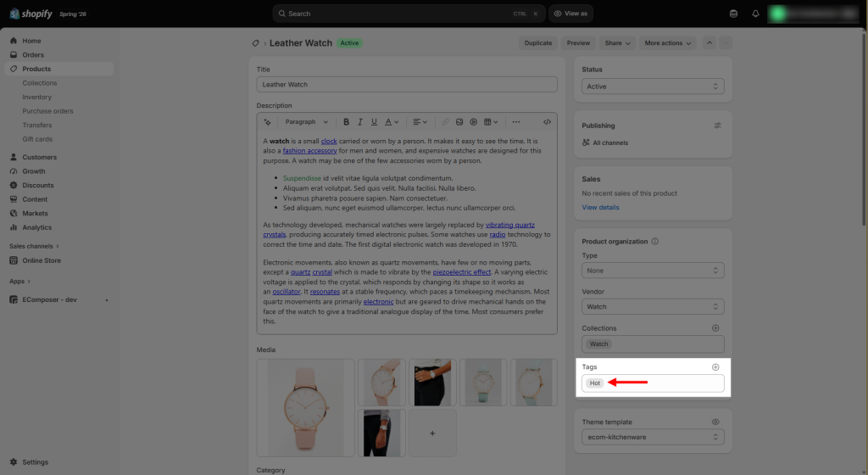Click the add Collections plus icon
The image size is (868, 475).
click(715, 328)
